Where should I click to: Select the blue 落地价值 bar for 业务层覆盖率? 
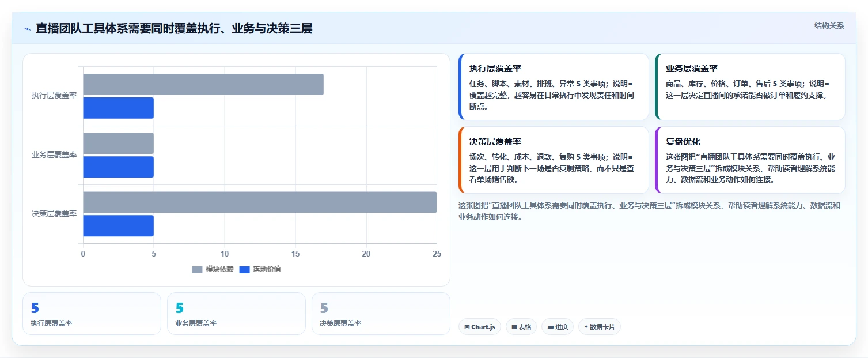point(118,167)
